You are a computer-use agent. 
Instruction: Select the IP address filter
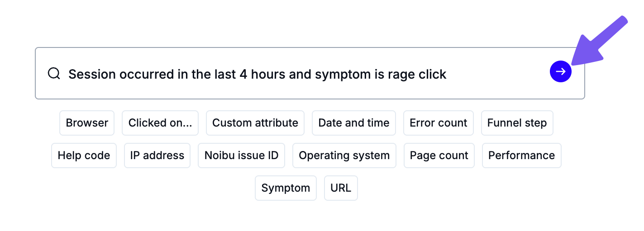click(157, 156)
